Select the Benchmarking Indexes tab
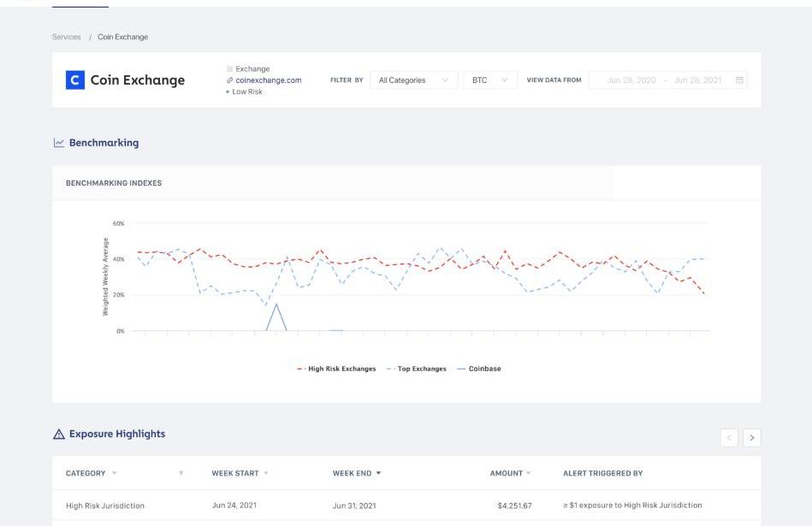The width and height of the screenshot is (812, 526). coord(114,183)
